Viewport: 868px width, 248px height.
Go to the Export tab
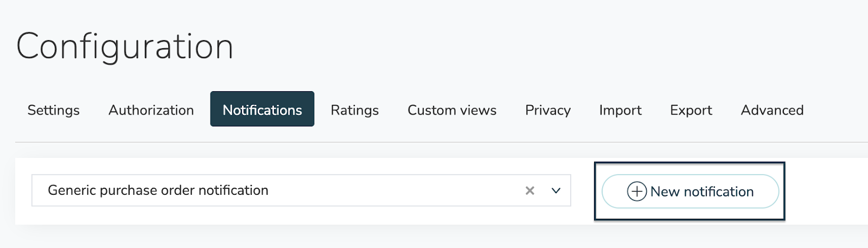pyautogui.click(x=691, y=110)
